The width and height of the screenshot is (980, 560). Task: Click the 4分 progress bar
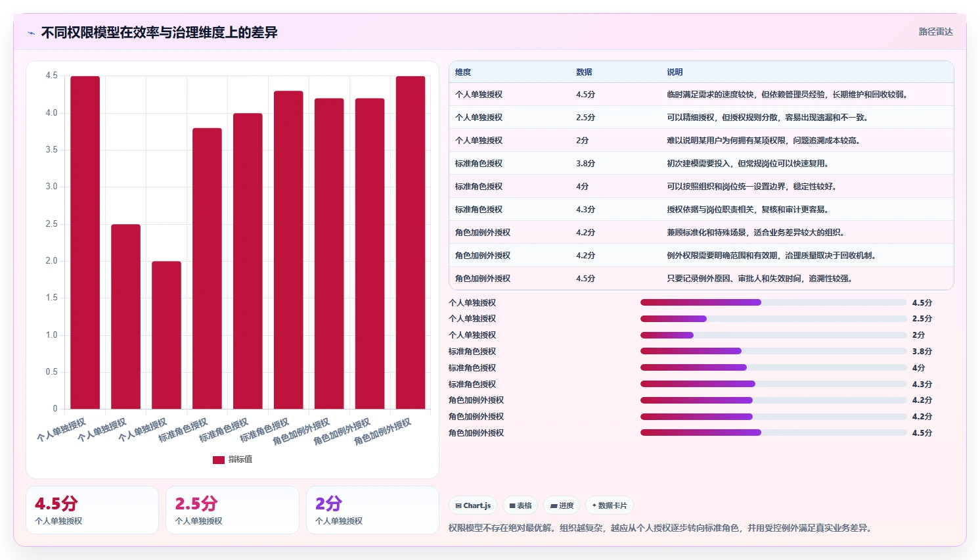point(774,367)
